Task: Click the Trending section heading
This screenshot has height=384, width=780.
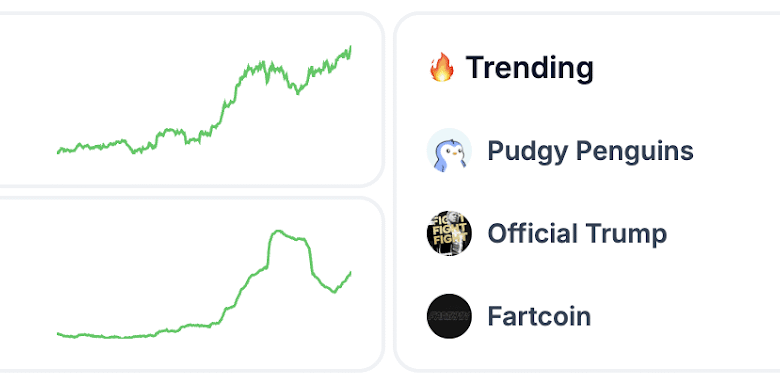Action: tap(530, 67)
